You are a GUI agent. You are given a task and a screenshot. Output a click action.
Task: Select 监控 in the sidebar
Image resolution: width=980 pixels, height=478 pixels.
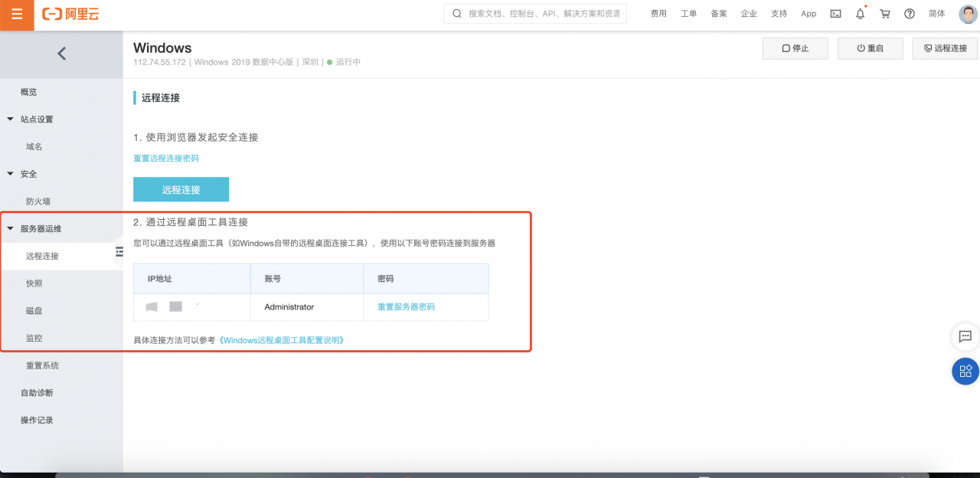34,337
